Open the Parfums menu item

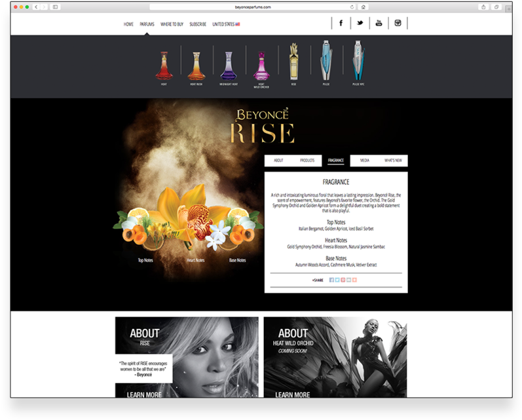(147, 24)
